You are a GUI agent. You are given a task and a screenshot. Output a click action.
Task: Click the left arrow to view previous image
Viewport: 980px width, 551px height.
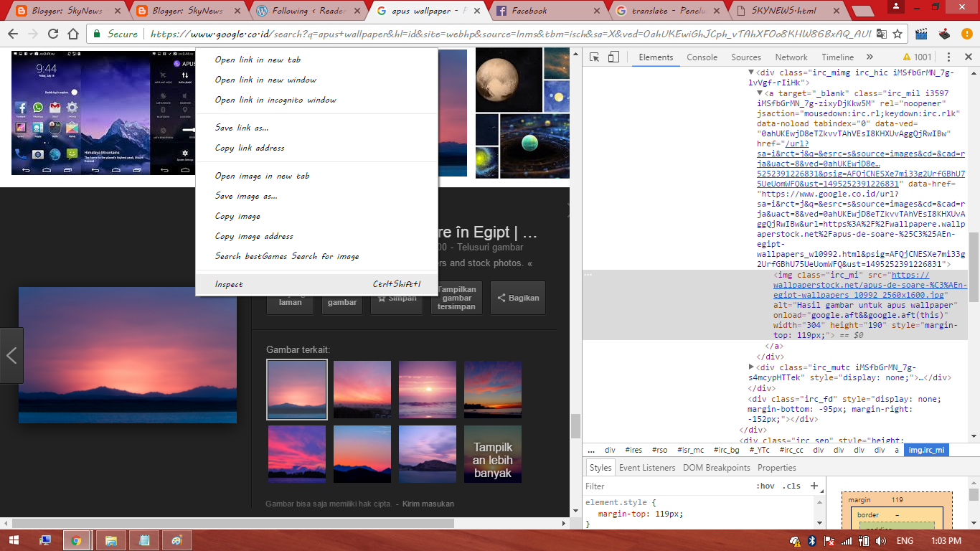coord(11,355)
